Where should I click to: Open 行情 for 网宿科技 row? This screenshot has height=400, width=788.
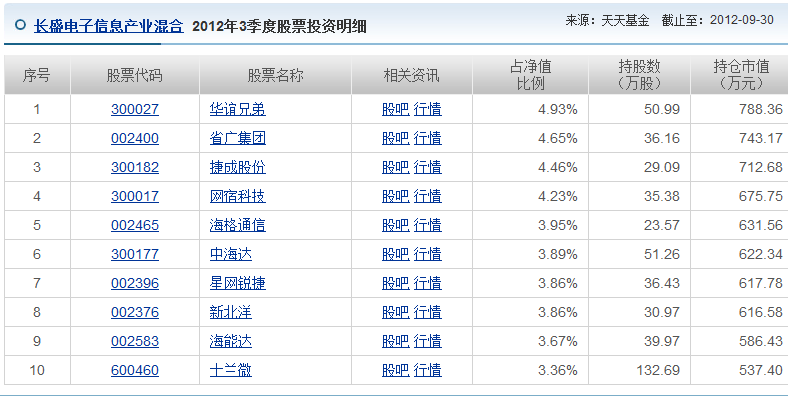pos(428,196)
